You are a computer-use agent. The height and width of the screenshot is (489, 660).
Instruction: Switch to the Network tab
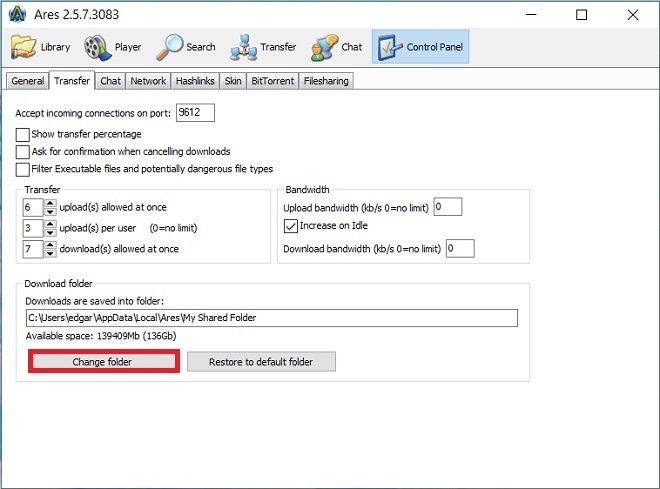[148, 81]
